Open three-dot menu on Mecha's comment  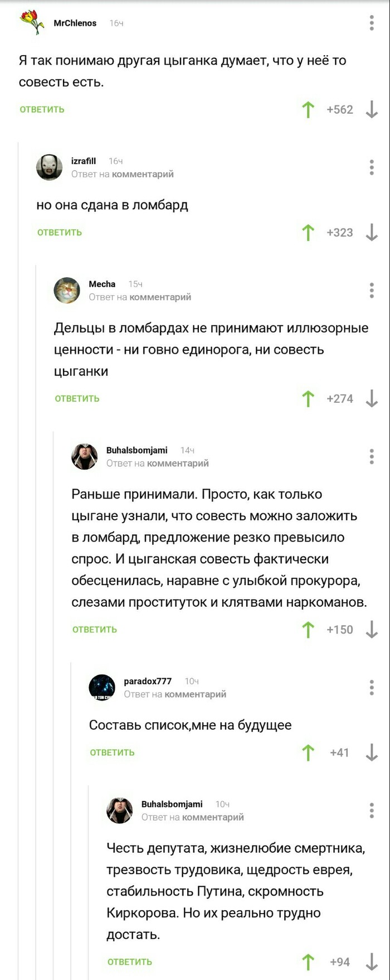pyautogui.click(x=372, y=290)
